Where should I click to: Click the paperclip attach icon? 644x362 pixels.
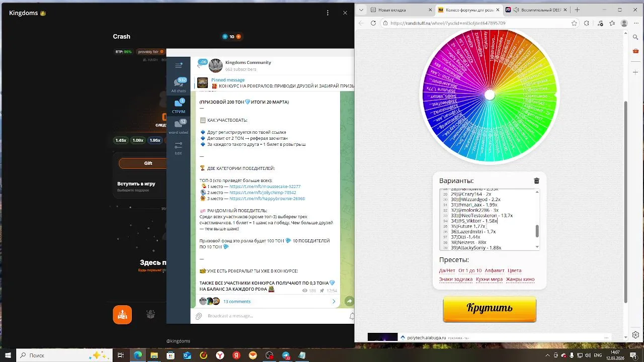point(199,316)
